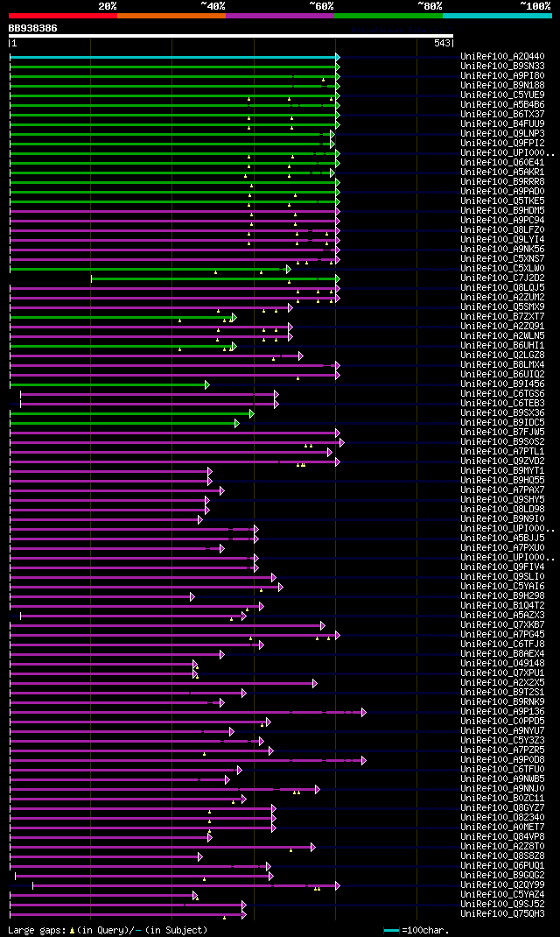
Task: Click the UniRef100_B1Q4T2 hit name
Action: (x=502, y=606)
